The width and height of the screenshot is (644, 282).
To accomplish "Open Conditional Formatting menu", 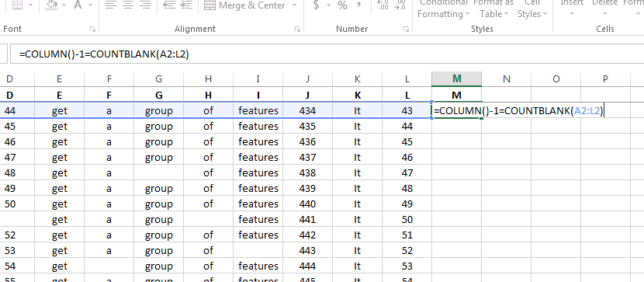I will click(x=443, y=9).
